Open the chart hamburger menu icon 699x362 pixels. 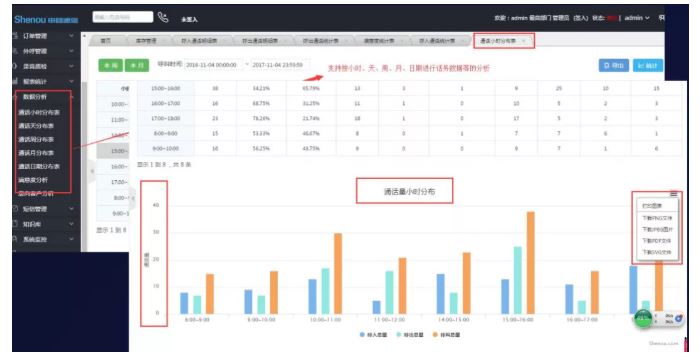[673, 194]
